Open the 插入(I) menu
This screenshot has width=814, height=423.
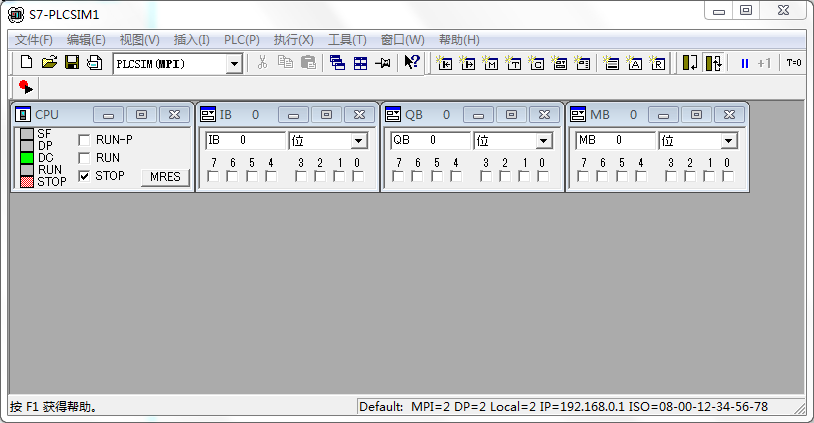tap(192, 40)
